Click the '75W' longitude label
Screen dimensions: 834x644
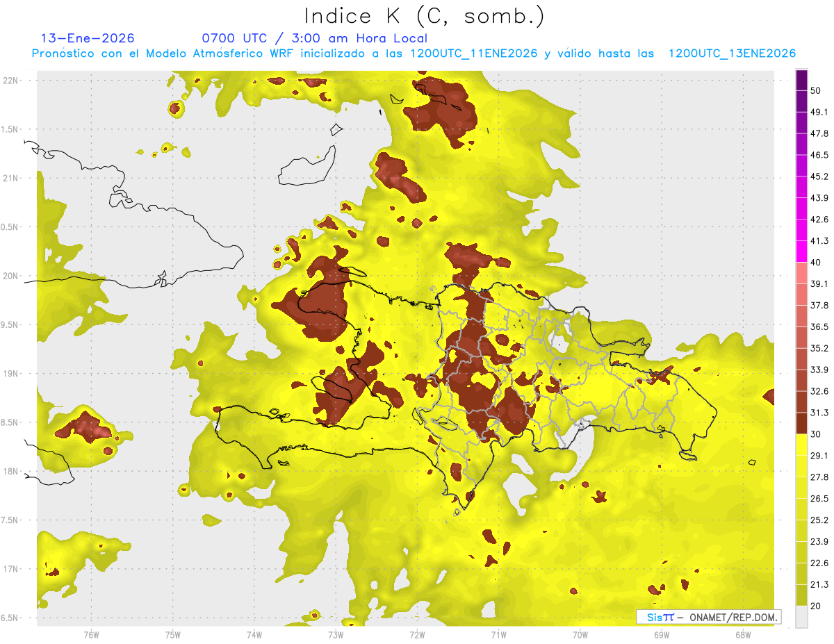pos(173,635)
